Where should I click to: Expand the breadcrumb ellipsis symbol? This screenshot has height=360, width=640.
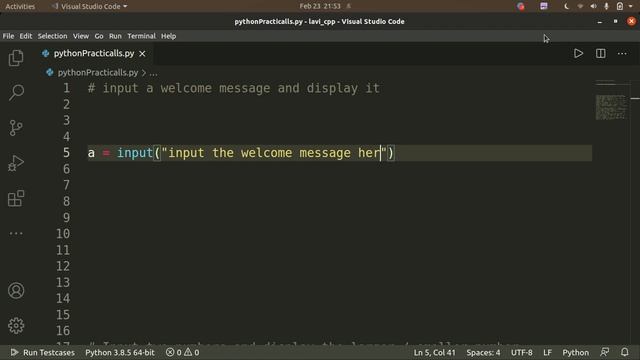(153, 73)
